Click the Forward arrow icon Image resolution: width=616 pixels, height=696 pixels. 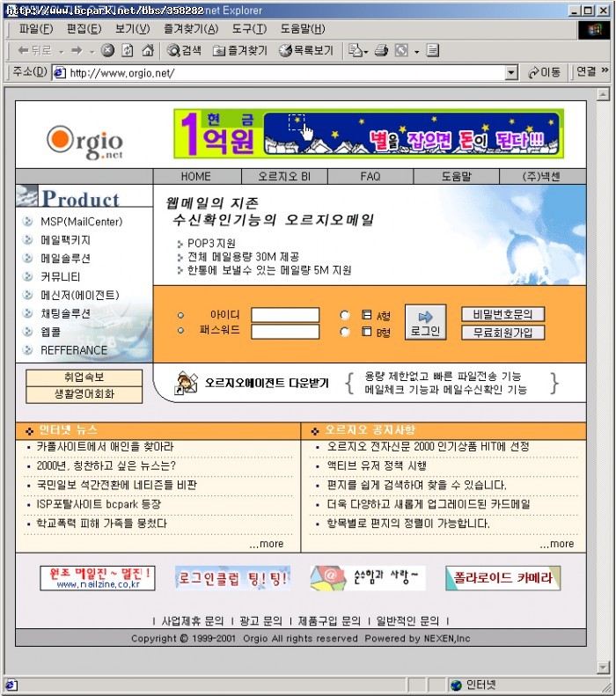click(77, 51)
